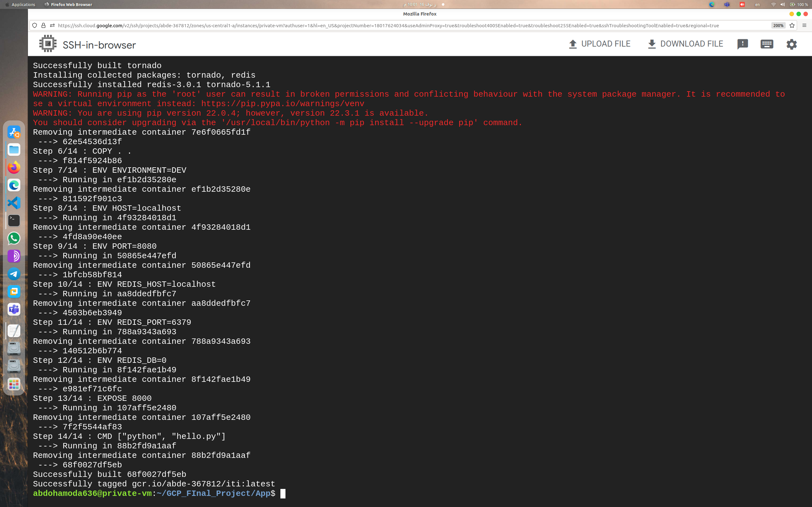Click the UPLOAD FILE button

click(599, 44)
